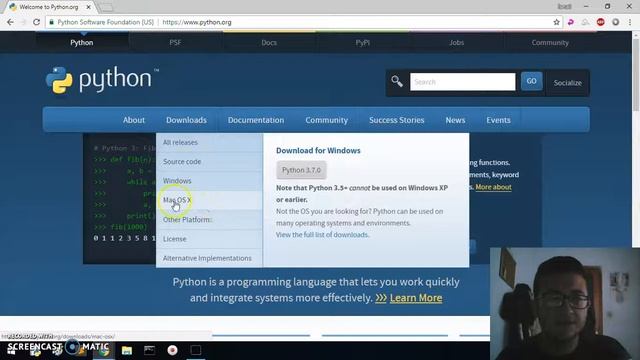Click the red adblock extension icon
This screenshot has width=640, height=360.
(600, 22)
